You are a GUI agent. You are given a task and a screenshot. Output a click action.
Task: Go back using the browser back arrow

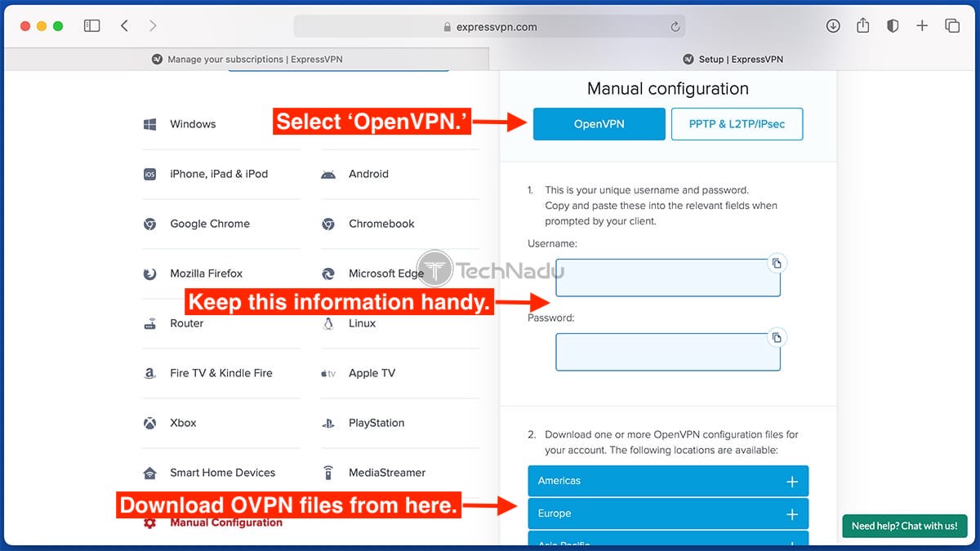124,26
